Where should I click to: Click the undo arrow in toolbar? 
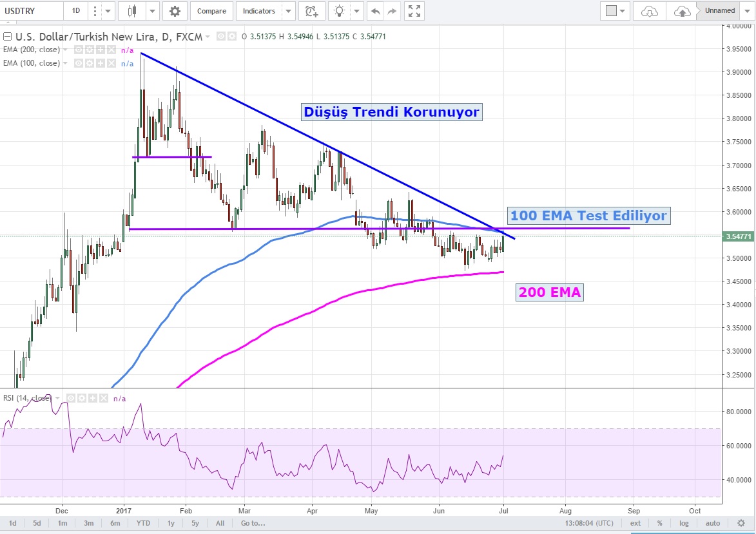374,11
